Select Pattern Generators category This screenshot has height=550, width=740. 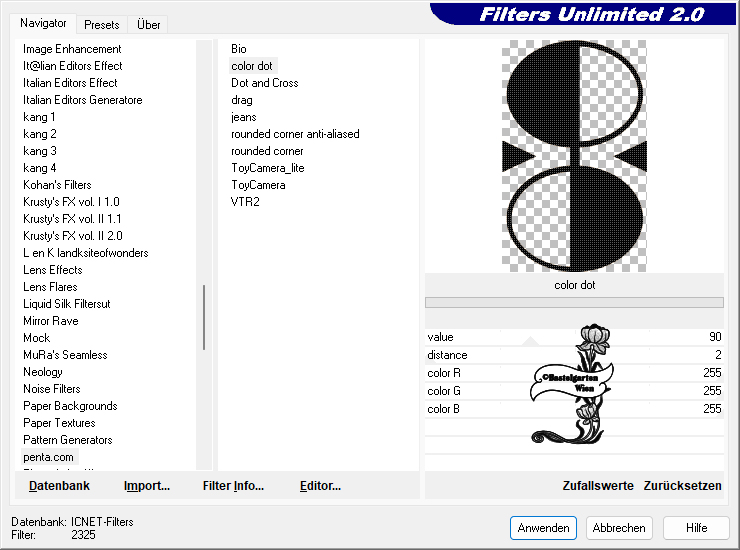67,440
